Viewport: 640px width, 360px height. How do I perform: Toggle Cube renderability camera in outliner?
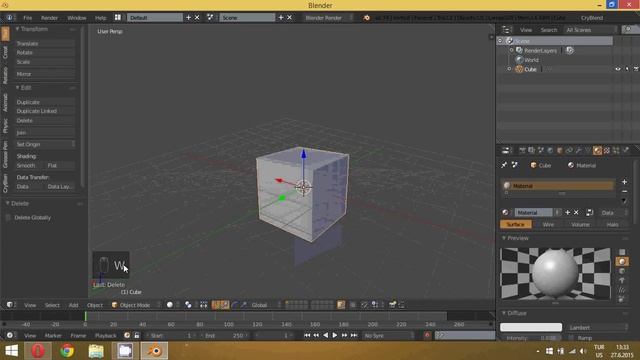[636, 69]
